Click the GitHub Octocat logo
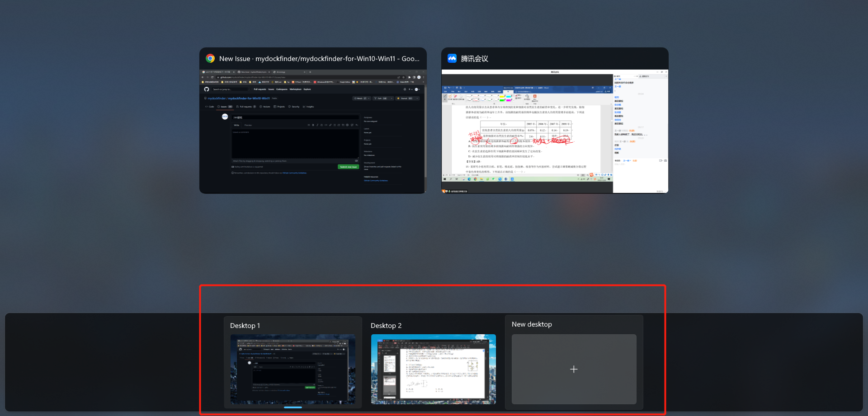 206,89
